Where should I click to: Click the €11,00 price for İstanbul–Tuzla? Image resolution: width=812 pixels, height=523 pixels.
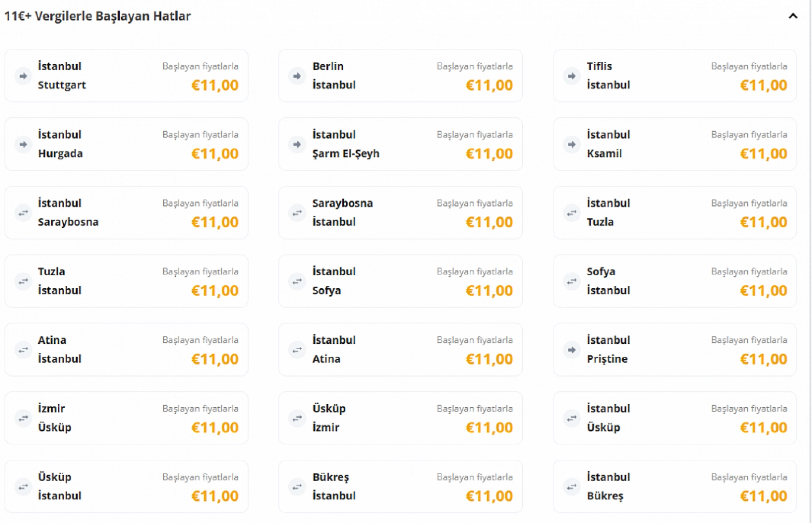pos(763,223)
